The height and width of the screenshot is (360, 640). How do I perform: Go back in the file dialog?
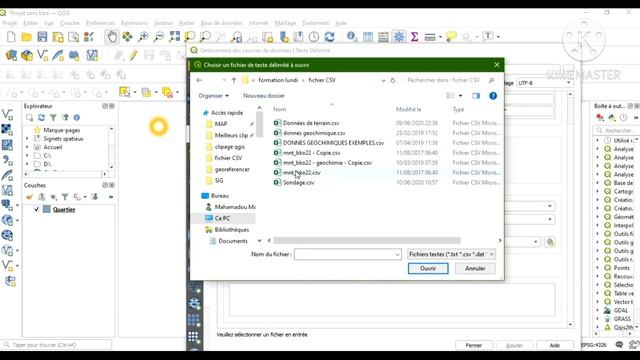(199, 80)
